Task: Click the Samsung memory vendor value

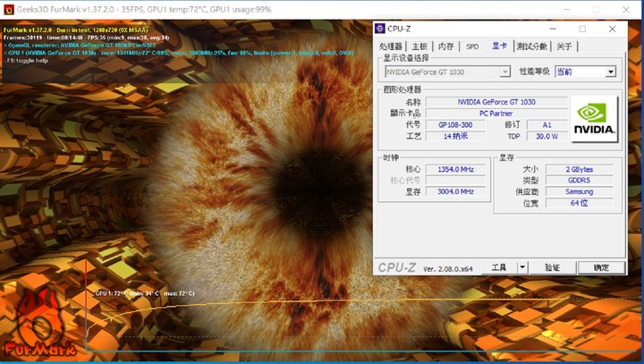Action: pyautogui.click(x=579, y=191)
